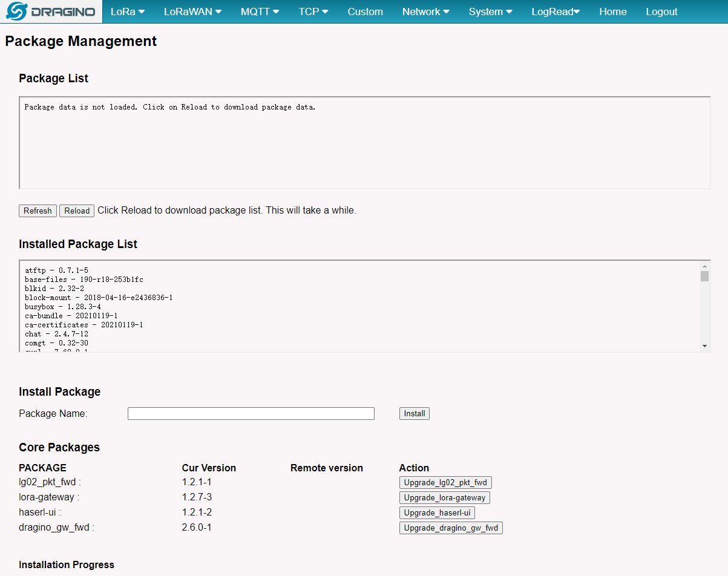728x576 pixels.
Task: Click the haserl-ui package name
Action: click(x=40, y=512)
